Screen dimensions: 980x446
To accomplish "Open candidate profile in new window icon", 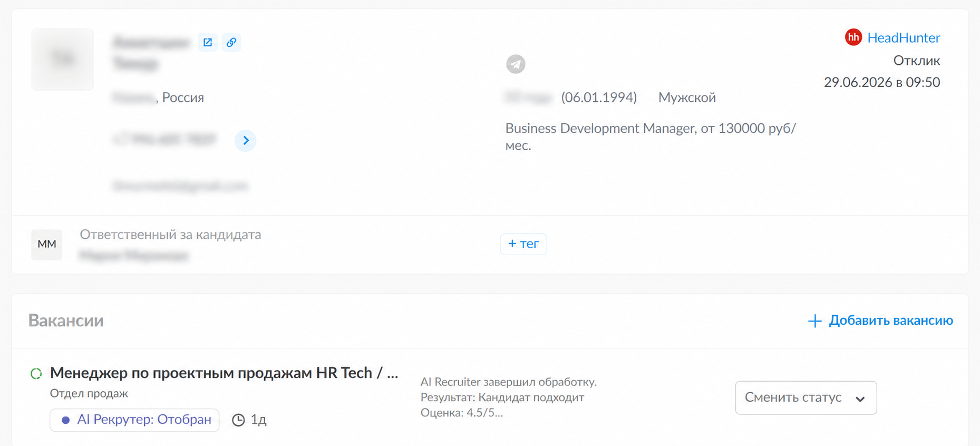I will click(x=208, y=42).
